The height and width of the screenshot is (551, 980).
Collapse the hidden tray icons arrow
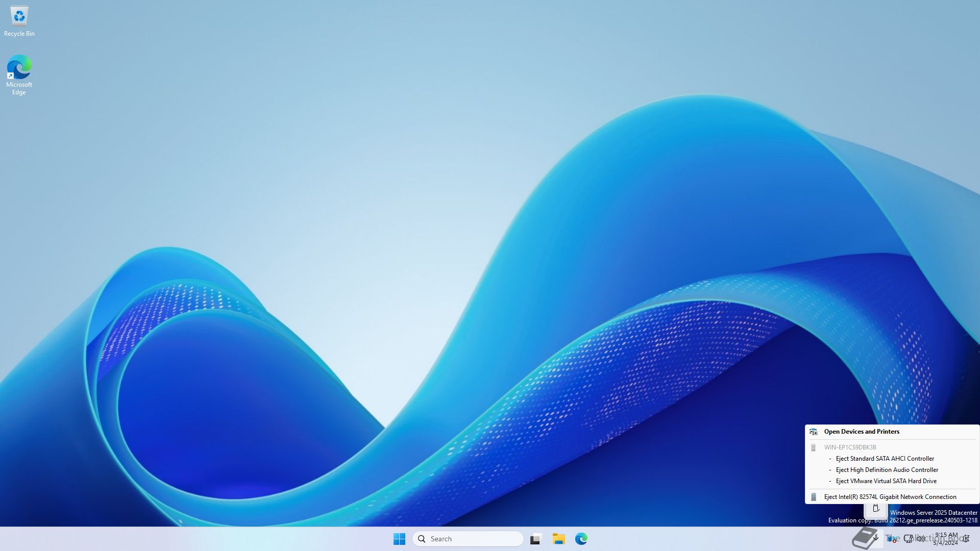click(x=876, y=538)
